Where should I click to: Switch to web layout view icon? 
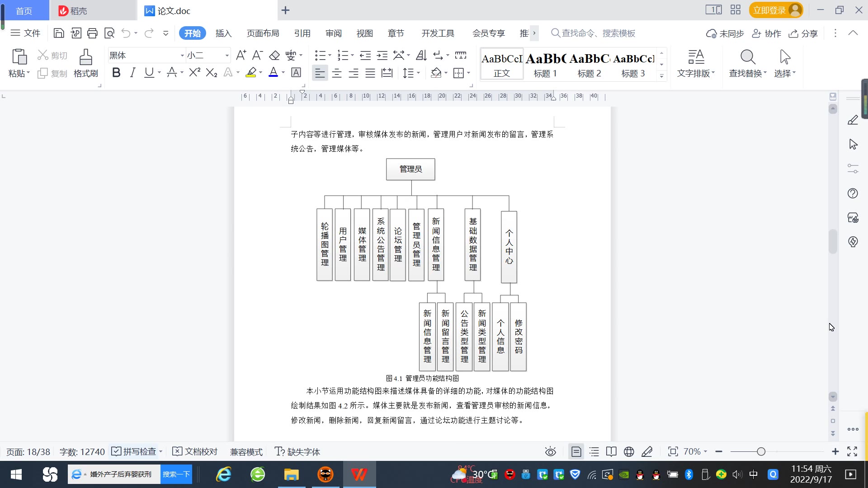pos(629,452)
